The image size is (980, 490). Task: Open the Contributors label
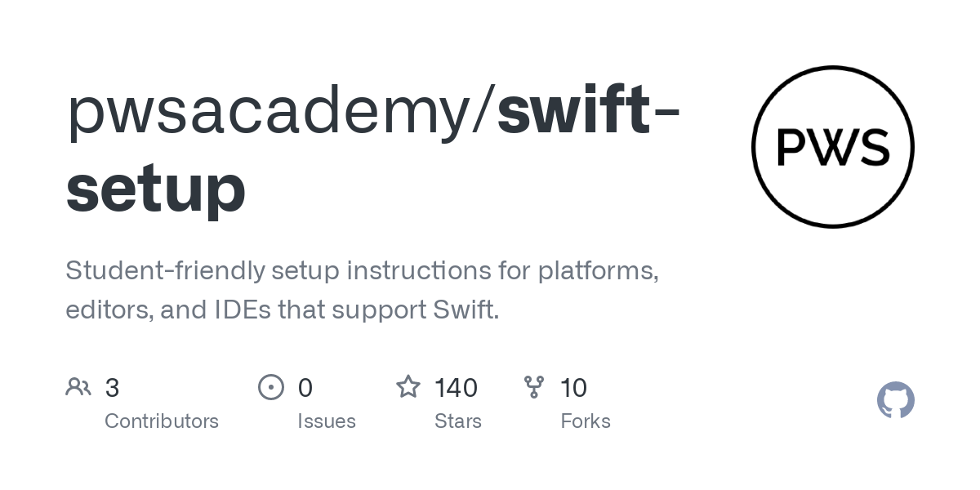pyautogui.click(x=162, y=421)
